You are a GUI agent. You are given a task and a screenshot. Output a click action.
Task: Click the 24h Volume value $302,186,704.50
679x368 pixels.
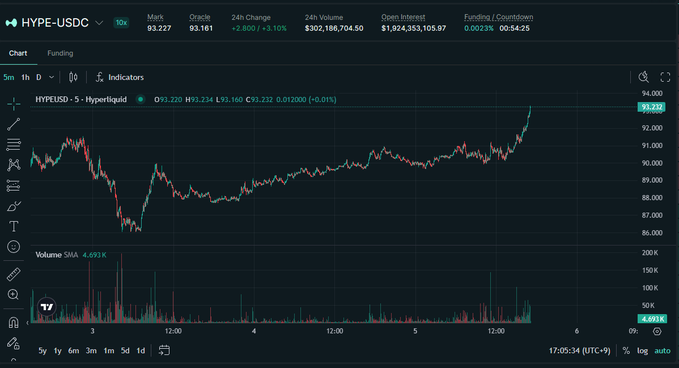[334, 28]
